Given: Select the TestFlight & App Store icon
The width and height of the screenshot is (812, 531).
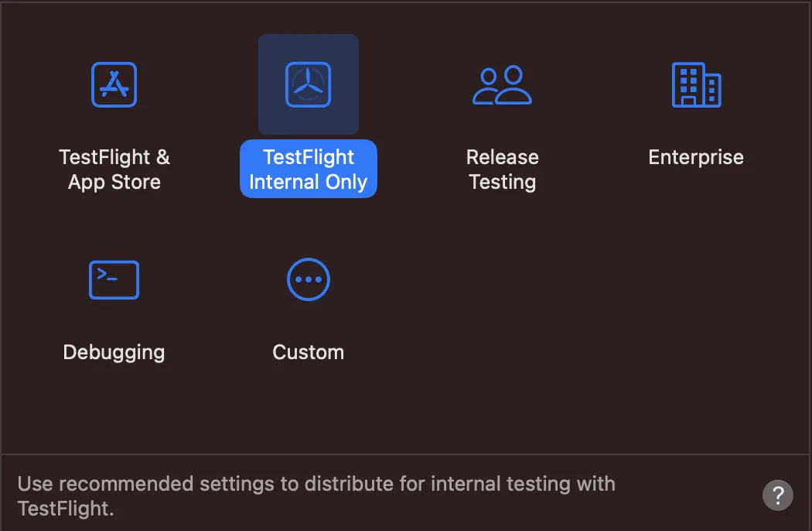Looking at the screenshot, I should click(114, 84).
